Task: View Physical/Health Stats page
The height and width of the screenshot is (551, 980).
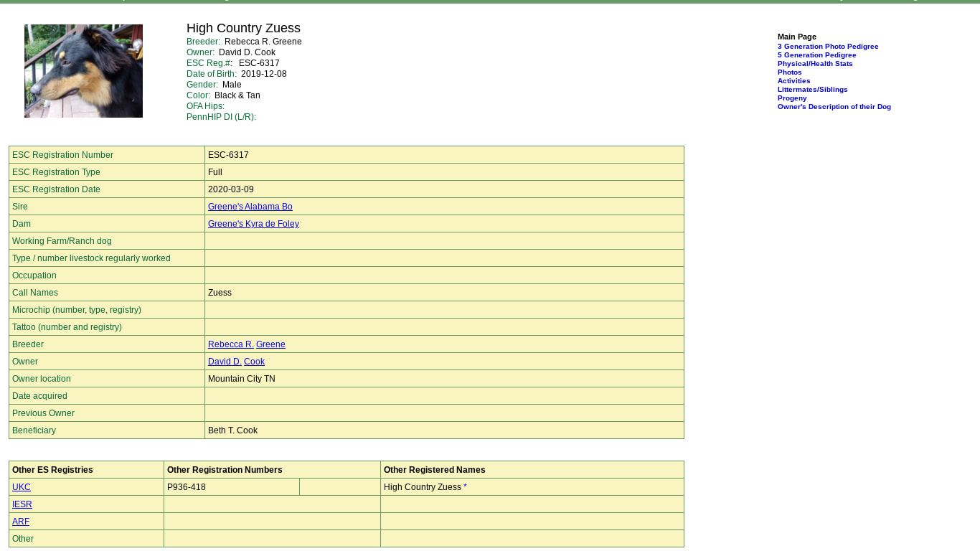Action: click(815, 64)
